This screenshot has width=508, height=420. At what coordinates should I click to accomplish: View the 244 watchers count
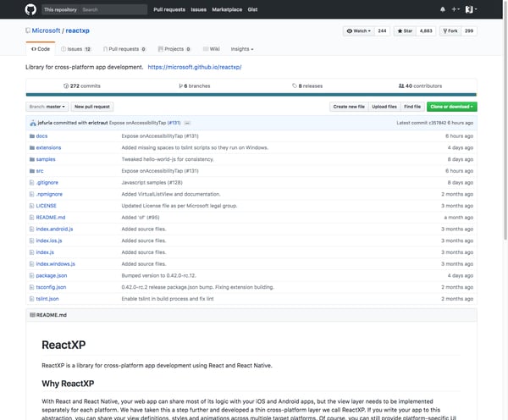coord(382,30)
